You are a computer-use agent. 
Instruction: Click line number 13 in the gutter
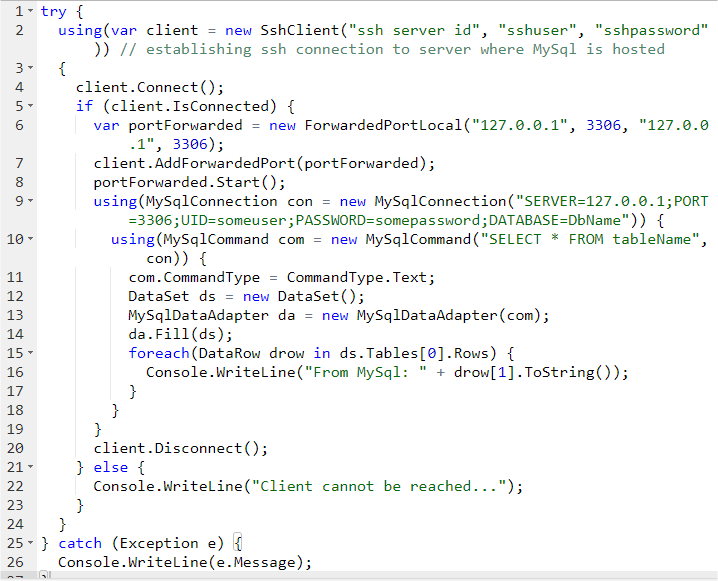(16, 315)
